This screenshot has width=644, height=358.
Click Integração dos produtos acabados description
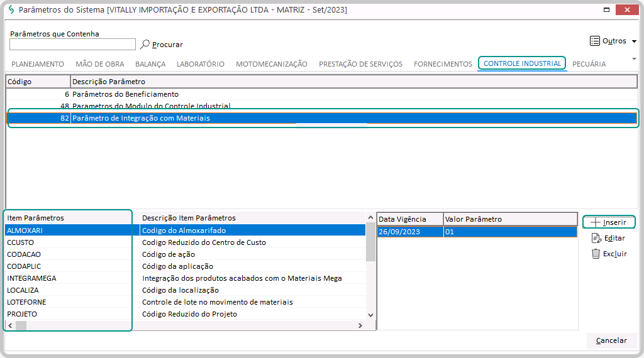[242, 278]
